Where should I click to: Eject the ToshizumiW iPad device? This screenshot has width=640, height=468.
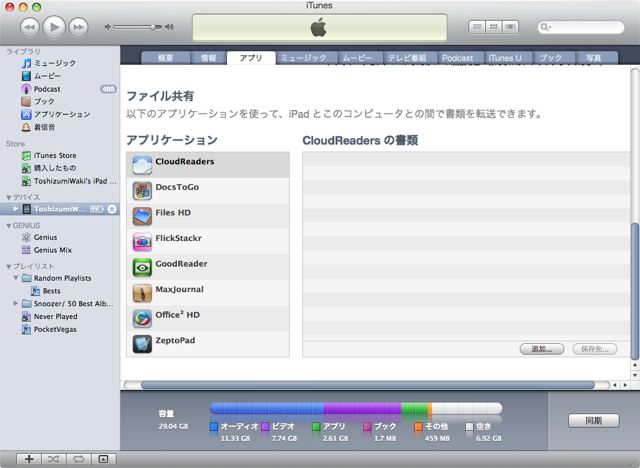pos(112,209)
